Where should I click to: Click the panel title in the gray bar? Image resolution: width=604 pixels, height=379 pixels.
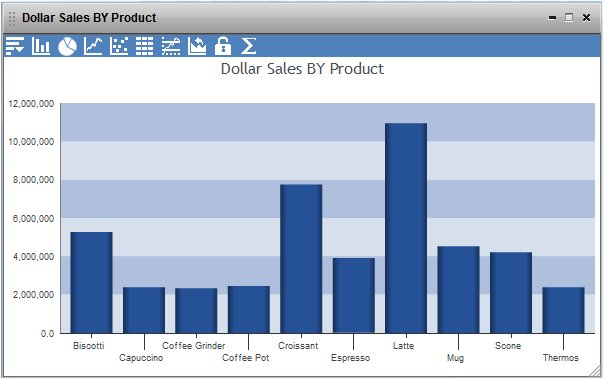89,18
